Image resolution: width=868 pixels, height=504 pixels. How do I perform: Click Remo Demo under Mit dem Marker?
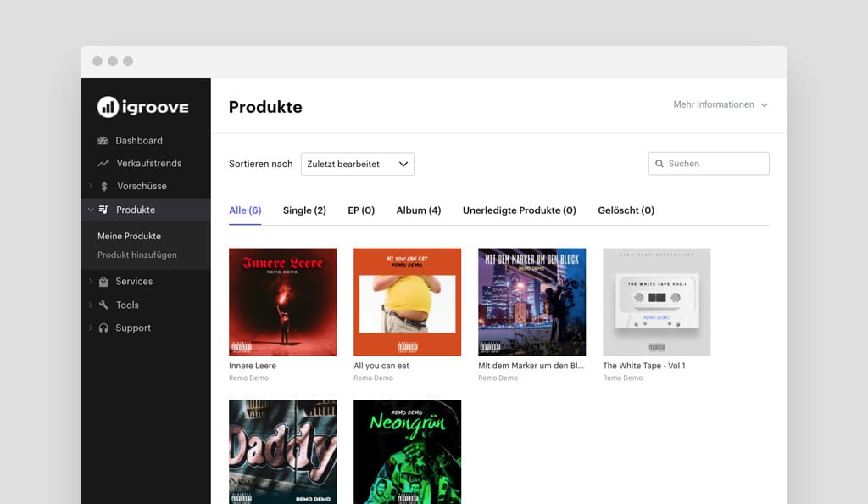coord(498,378)
